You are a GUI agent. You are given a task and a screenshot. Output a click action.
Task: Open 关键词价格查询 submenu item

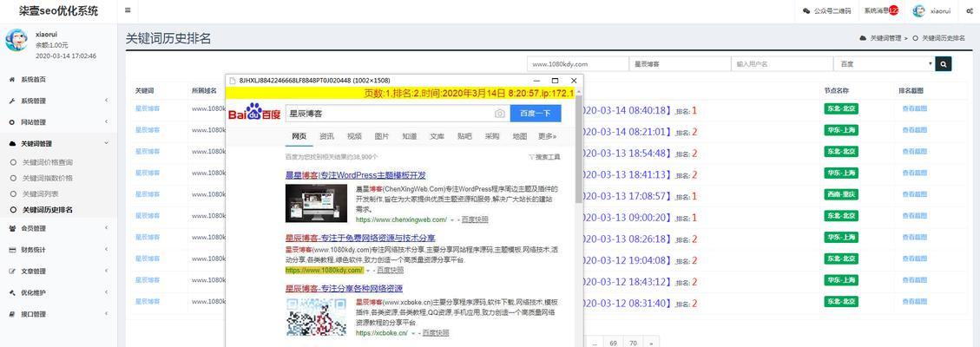click(48, 162)
